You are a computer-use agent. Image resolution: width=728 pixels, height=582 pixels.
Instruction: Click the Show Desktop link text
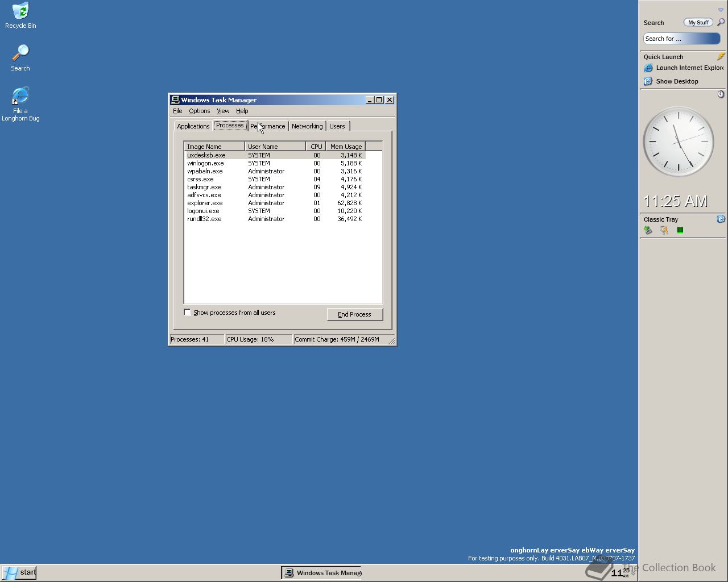click(677, 81)
